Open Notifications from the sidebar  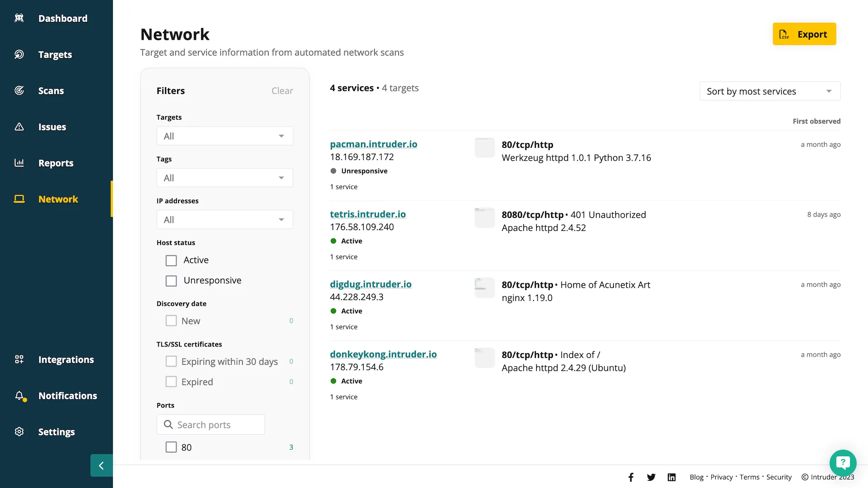coord(68,395)
